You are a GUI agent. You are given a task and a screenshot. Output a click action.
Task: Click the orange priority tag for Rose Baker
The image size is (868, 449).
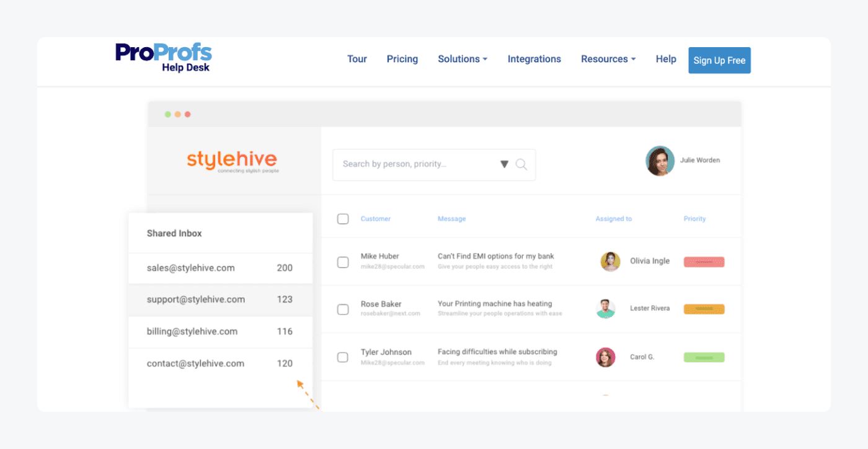[704, 309]
